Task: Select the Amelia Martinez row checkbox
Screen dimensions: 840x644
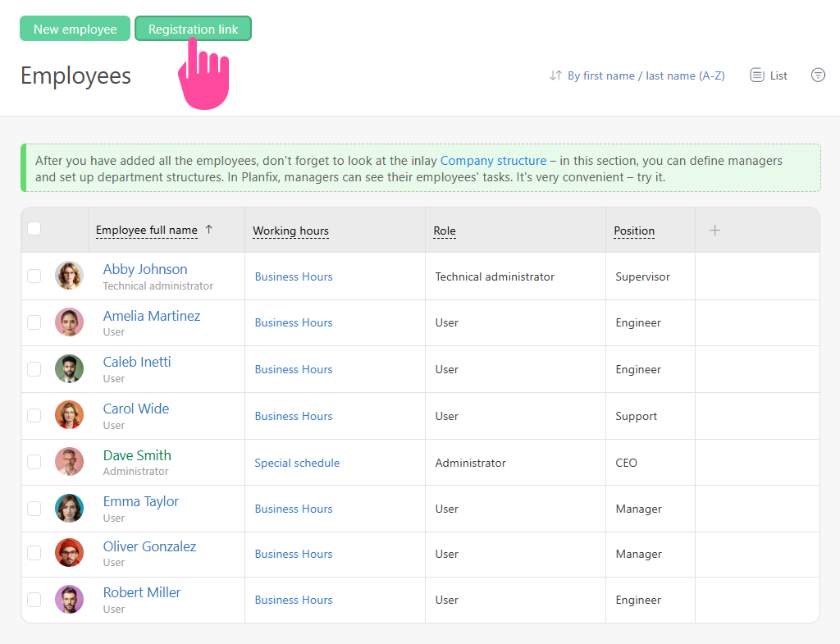Action: (34, 322)
